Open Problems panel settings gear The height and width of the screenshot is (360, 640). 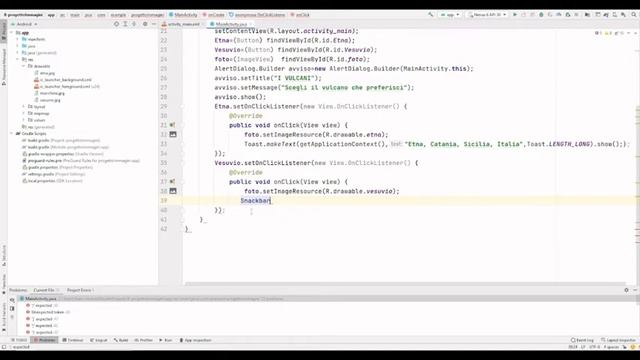click(x=627, y=290)
